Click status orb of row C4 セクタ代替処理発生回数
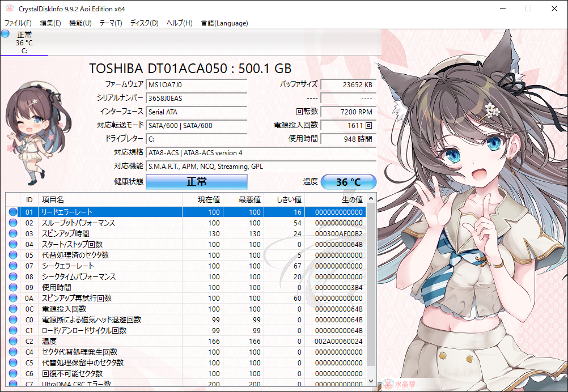This screenshot has width=568, height=392. coord(13,352)
